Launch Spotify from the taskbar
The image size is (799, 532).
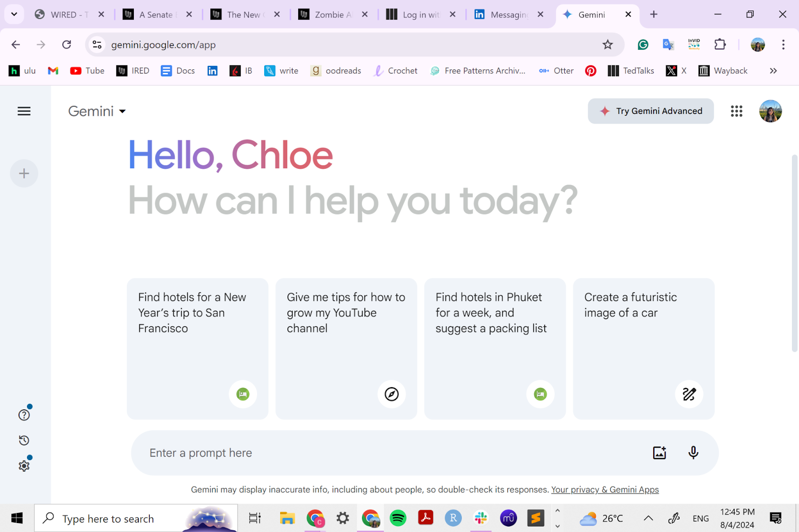coord(398,518)
